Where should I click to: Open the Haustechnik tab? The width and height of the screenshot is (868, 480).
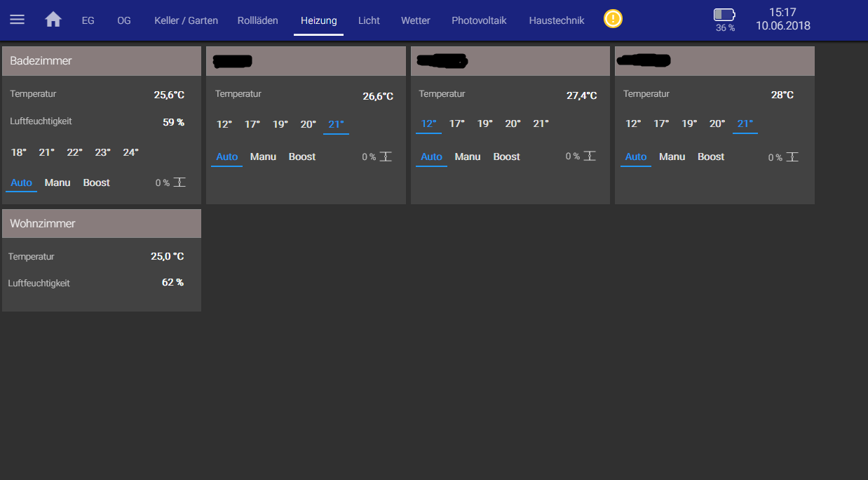[557, 20]
